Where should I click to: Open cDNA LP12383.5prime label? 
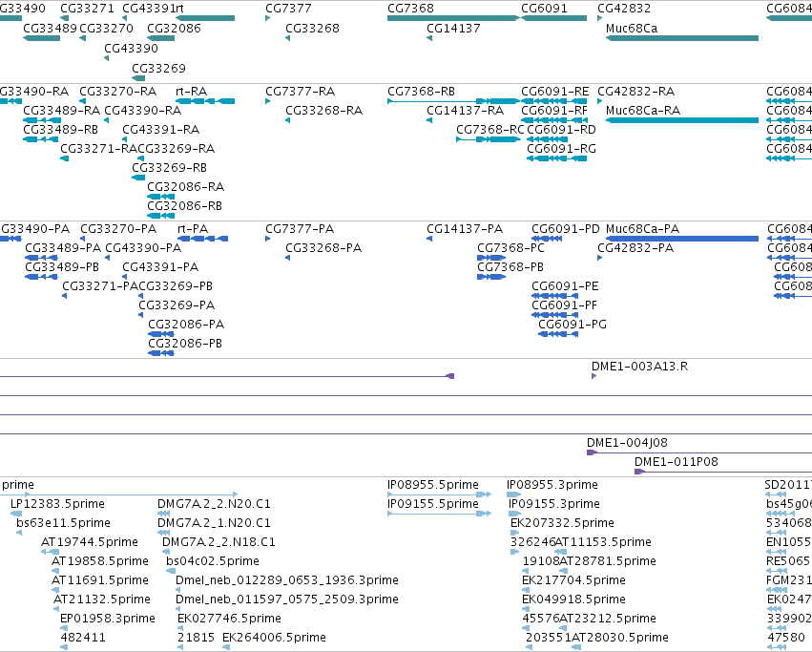(57, 504)
